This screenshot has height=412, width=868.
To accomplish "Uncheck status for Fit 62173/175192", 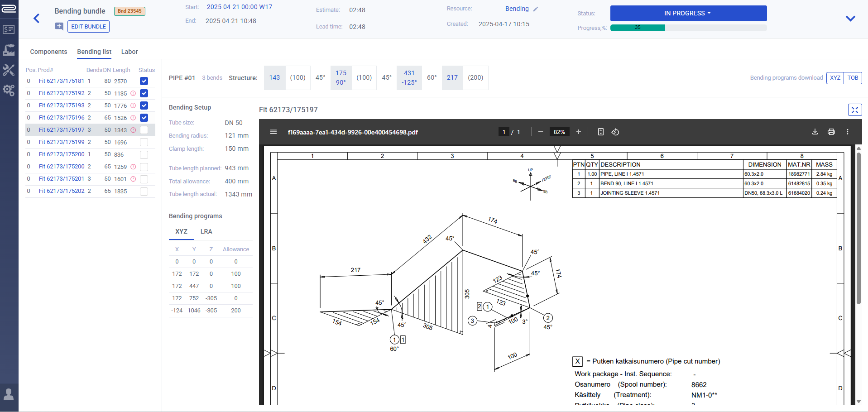I will (144, 93).
